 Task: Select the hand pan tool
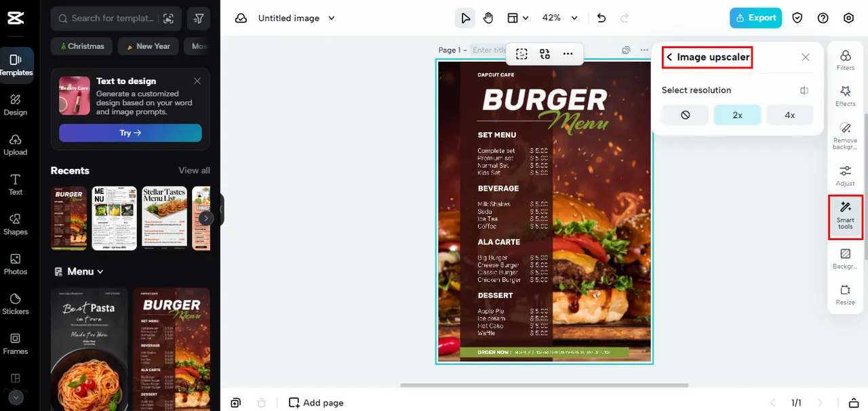click(x=488, y=18)
